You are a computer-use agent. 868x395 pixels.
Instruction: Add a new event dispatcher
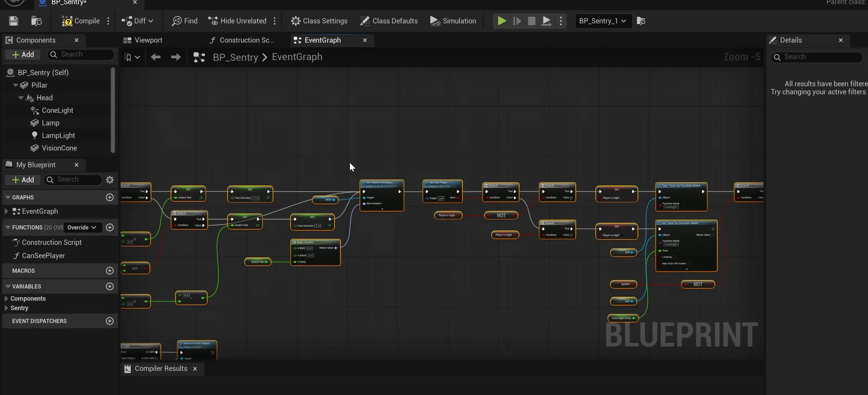coord(110,321)
